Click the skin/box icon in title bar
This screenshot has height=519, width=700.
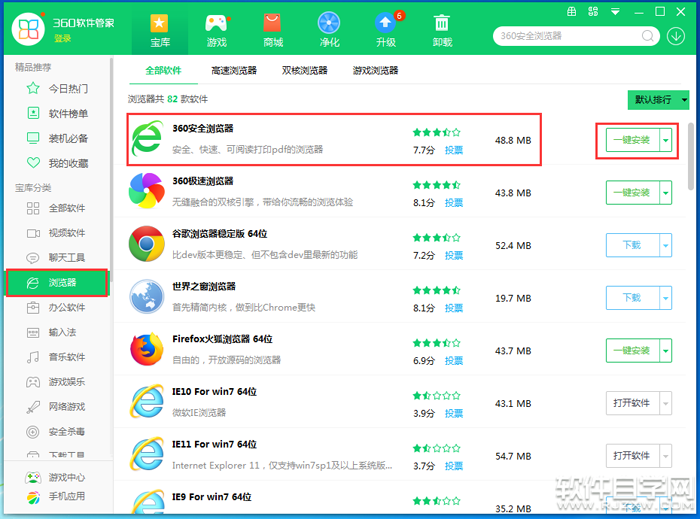point(571,12)
